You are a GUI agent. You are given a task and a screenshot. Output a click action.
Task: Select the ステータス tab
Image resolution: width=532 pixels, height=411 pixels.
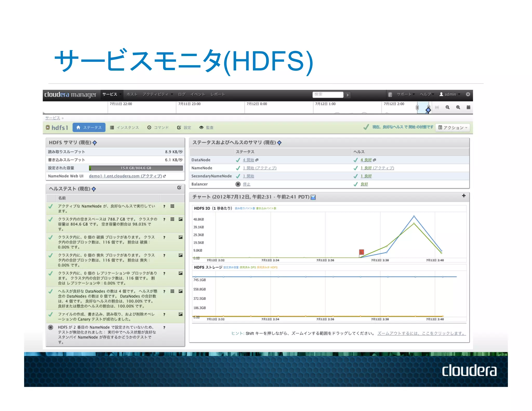point(89,128)
